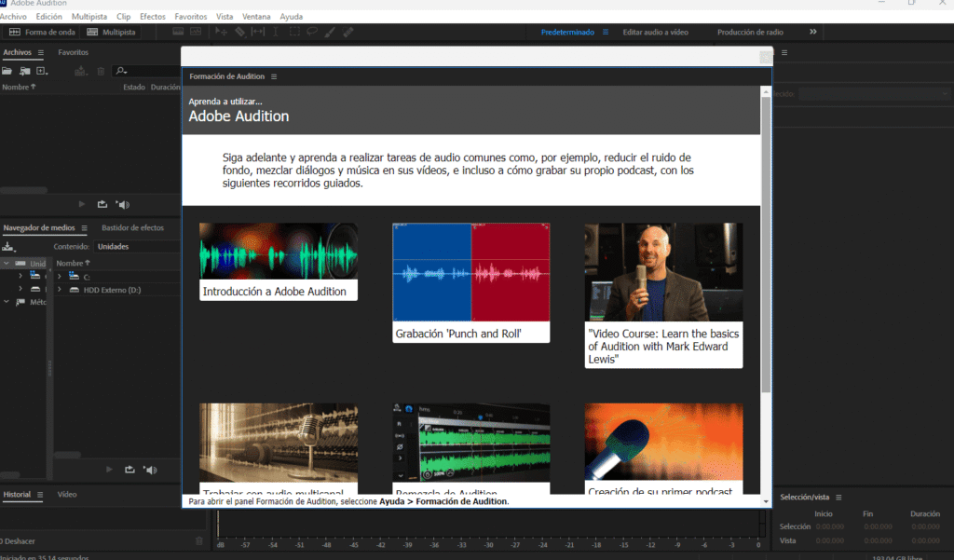Open the Creación de su primer podcast tutorial

pyautogui.click(x=663, y=448)
